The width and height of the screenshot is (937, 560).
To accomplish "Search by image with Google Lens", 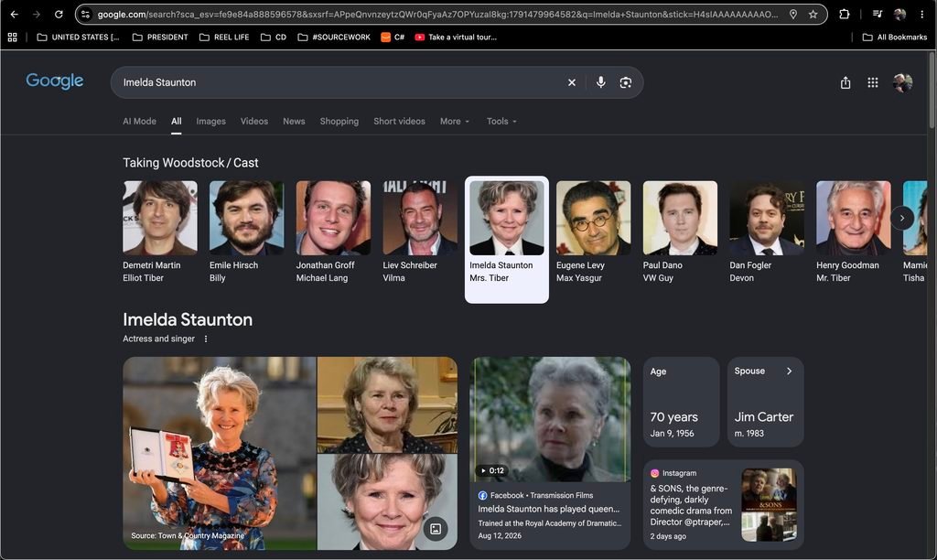I will 626,82.
